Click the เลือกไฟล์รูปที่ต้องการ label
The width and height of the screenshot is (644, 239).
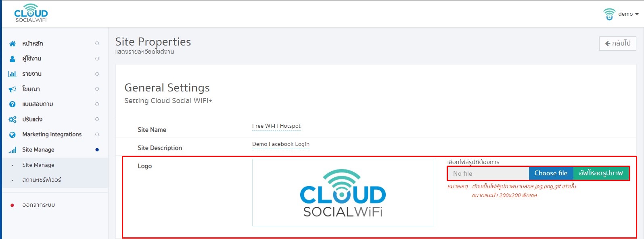[473, 162]
